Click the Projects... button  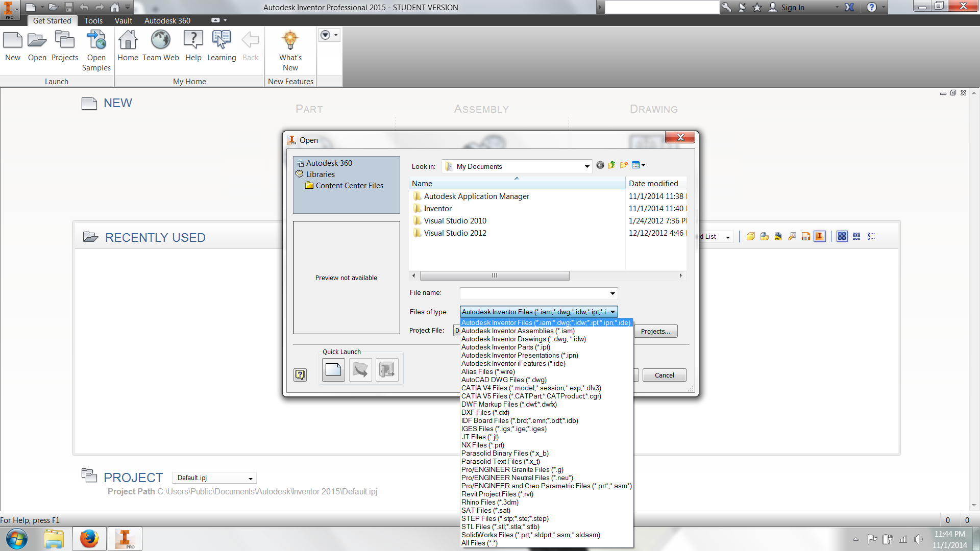coord(655,331)
